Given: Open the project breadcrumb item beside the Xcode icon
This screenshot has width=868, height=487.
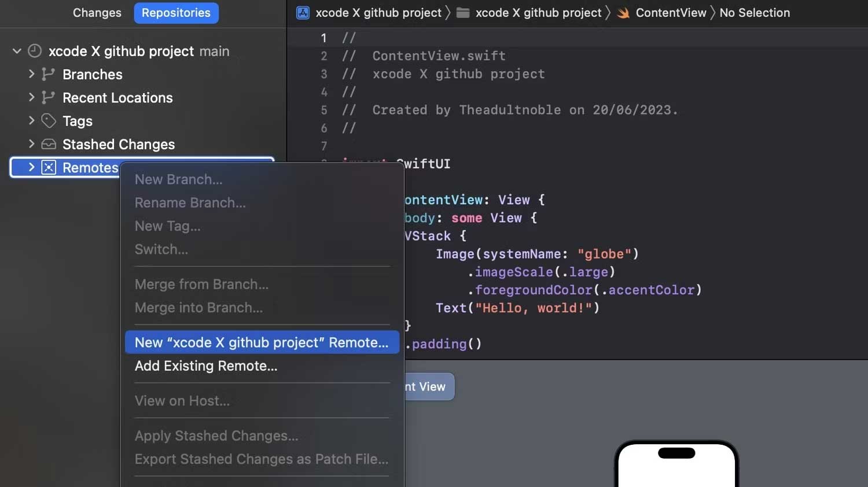Looking at the screenshot, I should coord(378,13).
